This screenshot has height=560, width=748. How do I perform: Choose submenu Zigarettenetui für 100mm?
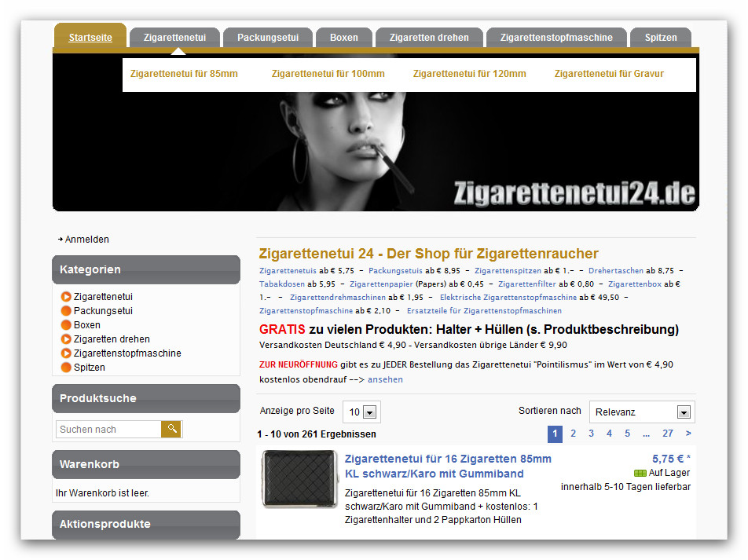328,74
